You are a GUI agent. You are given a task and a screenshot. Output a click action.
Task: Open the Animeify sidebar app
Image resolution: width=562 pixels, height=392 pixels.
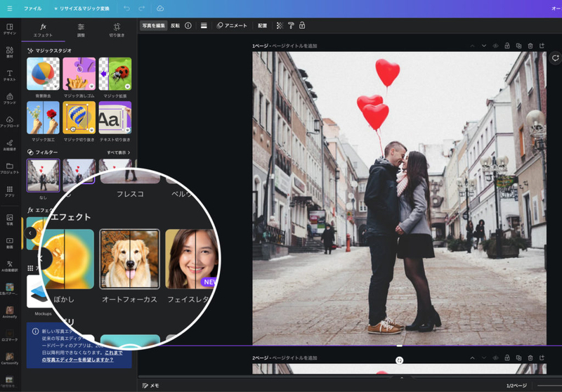[10, 312]
